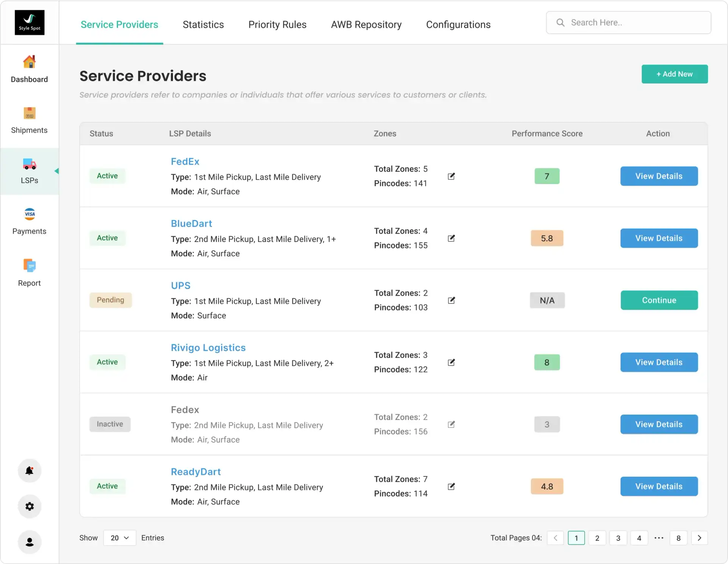The height and width of the screenshot is (564, 728).
Task: View Details for the FedEx row scoring 7
Action: [x=659, y=176]
